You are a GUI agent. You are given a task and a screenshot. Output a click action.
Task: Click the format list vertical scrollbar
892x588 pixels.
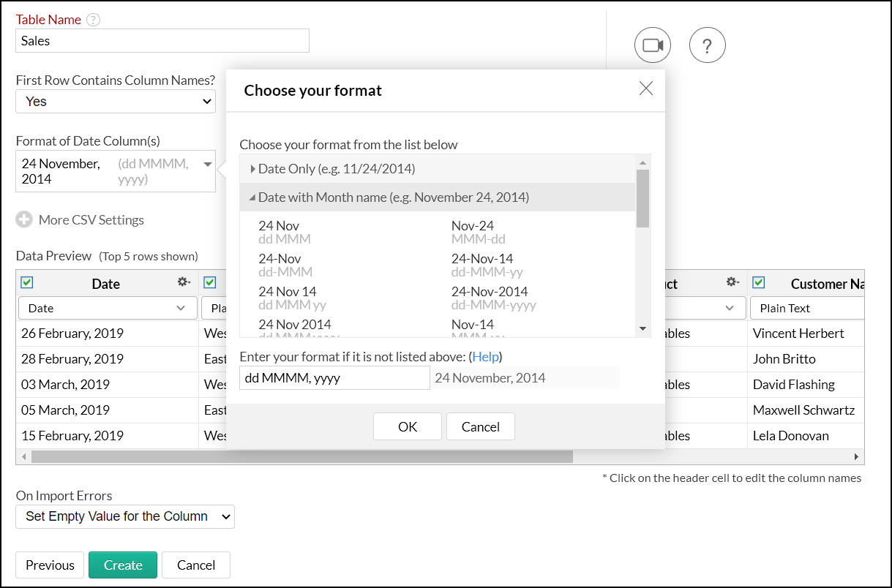642,198
